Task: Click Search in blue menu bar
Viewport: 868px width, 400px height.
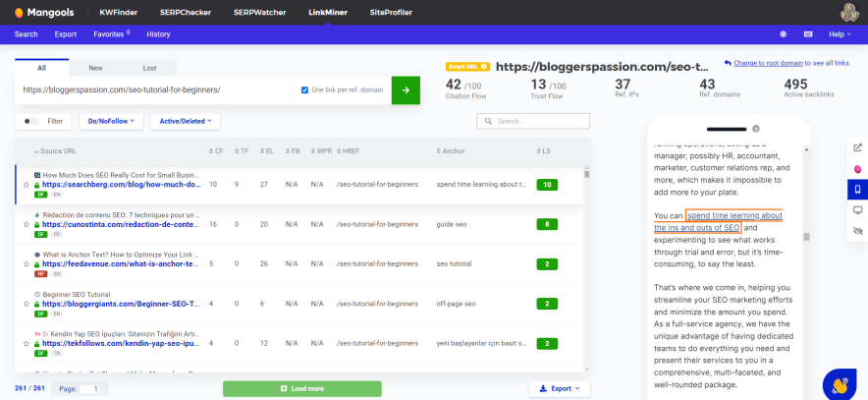Action: coord(26,34)
